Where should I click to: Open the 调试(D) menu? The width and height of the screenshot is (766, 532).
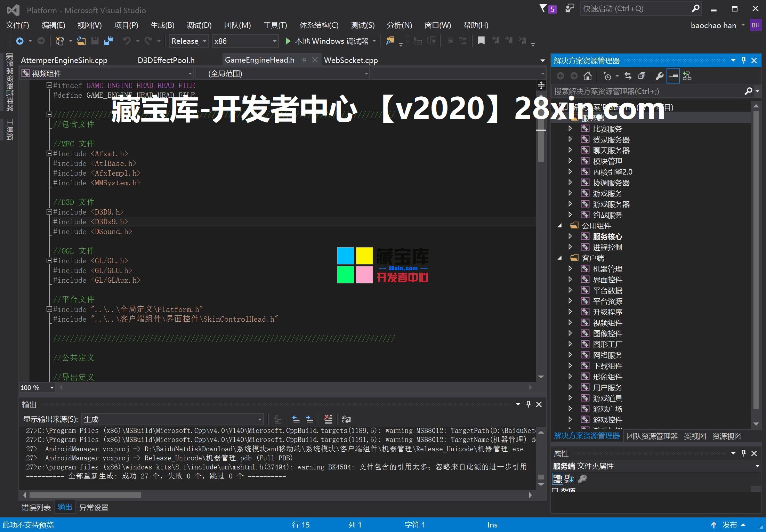click(199, 25)
